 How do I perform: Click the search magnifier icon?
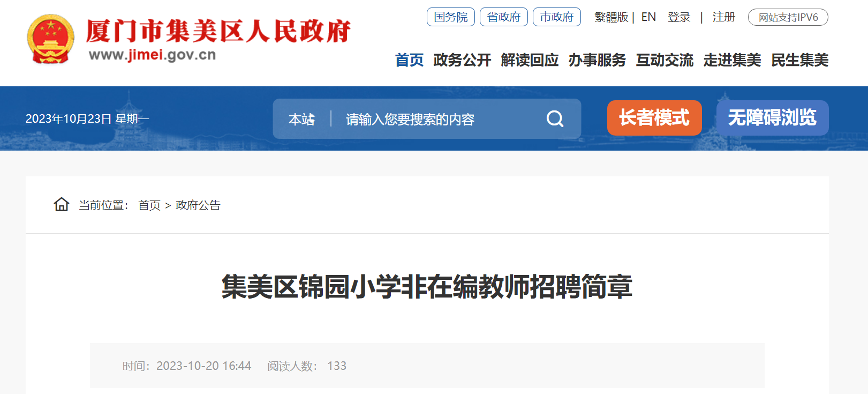tap(555, 118)
